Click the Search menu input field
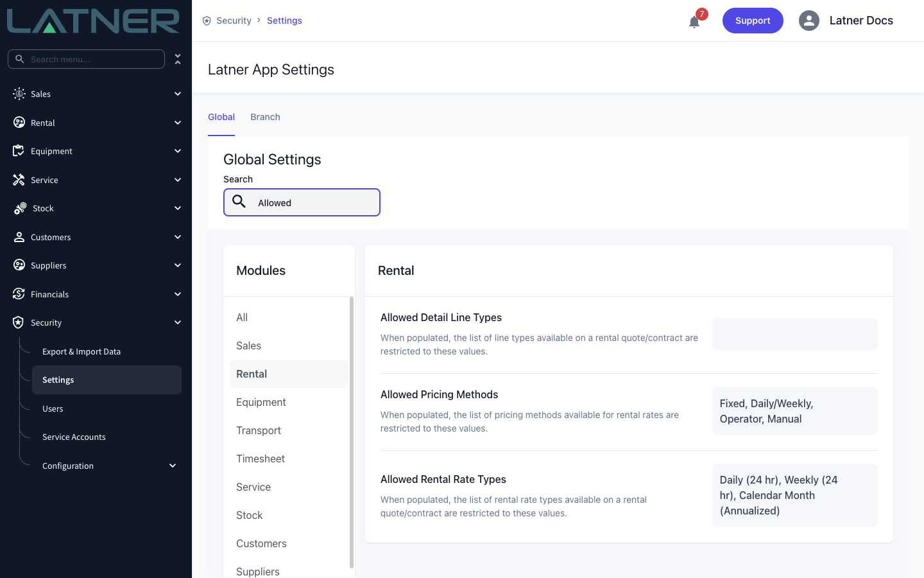This screenshot has width=924, height=578. pyautogui.click(x=86, y=59)
